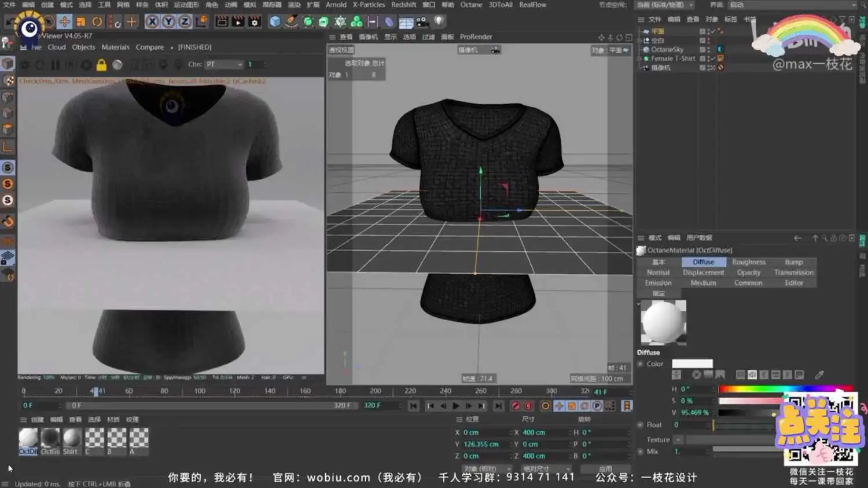Toggle visibility dots for OctaneSky
Image resolution: width=868 pixels, height=488 pixels.
pos(709,50)
